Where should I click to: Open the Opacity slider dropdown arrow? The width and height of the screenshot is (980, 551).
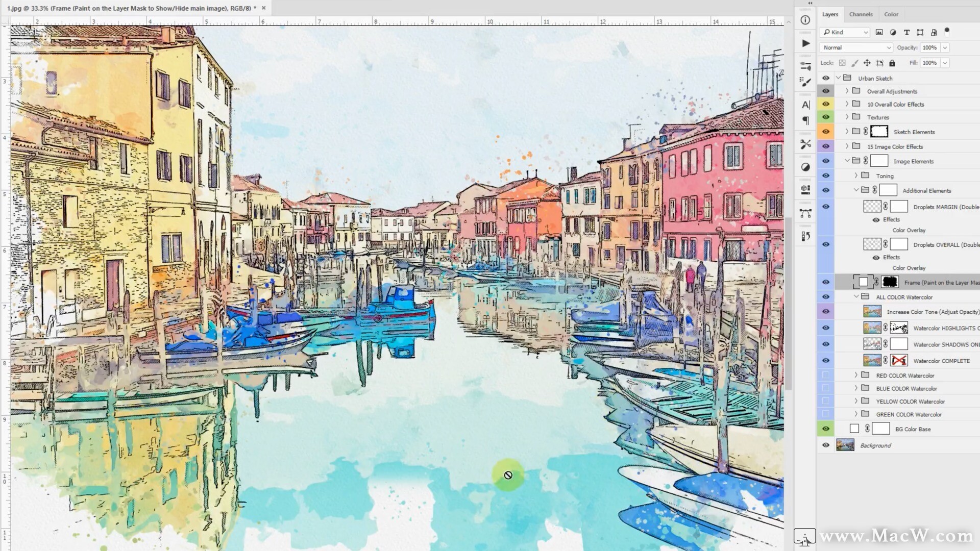point(945,47)
